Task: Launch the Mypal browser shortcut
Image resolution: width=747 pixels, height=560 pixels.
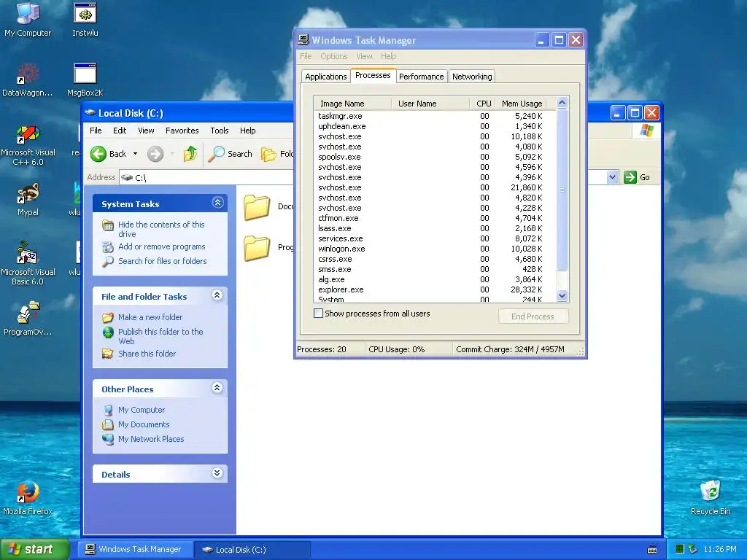Action: tap(28, 199)
